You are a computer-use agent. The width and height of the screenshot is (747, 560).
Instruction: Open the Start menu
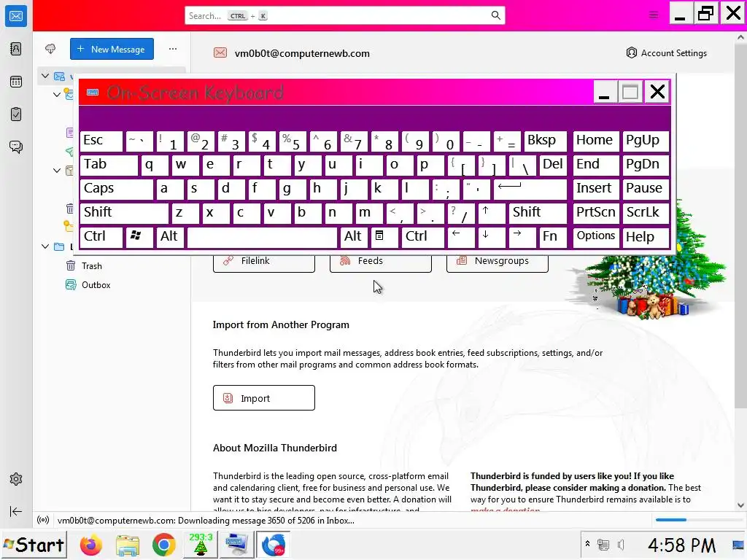click(34, 544)
